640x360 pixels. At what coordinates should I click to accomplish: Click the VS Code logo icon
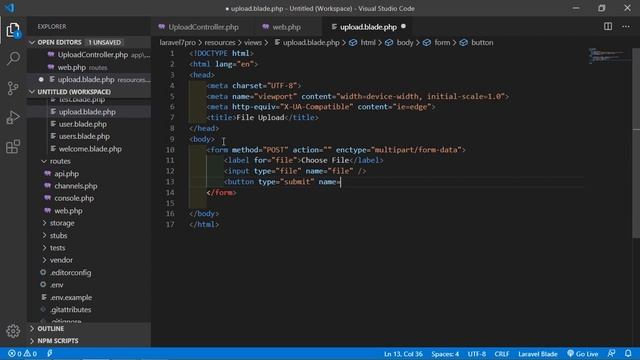pyautogui.click(x=9, y=8)
